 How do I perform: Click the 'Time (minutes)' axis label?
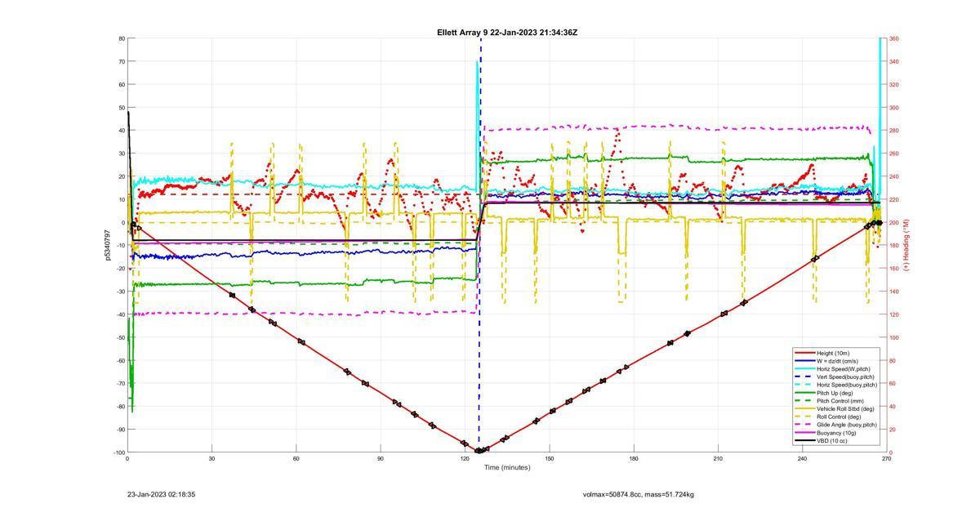[x=507, y=467]
